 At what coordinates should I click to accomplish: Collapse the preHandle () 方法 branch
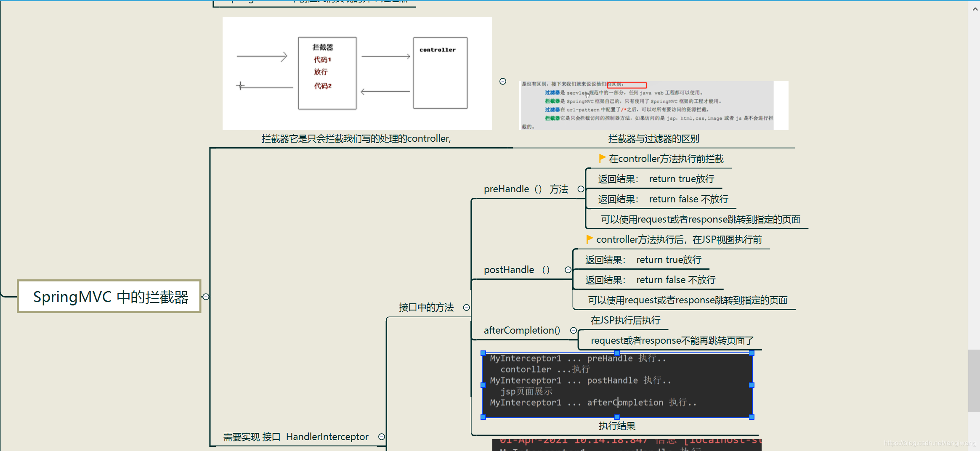click(581, 189)
